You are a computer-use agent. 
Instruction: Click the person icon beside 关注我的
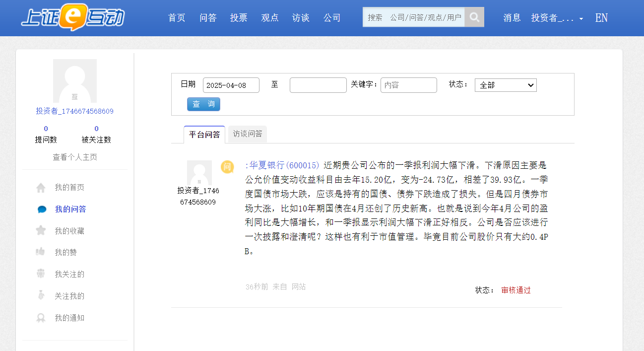pyautogui.click(x=41, y=295)
